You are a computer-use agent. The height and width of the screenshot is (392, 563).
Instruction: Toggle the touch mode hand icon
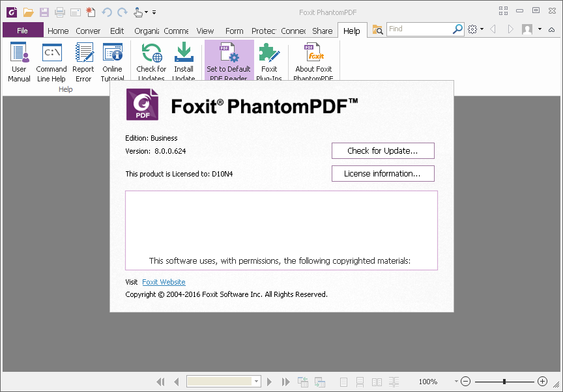click(x=138, y=12)
